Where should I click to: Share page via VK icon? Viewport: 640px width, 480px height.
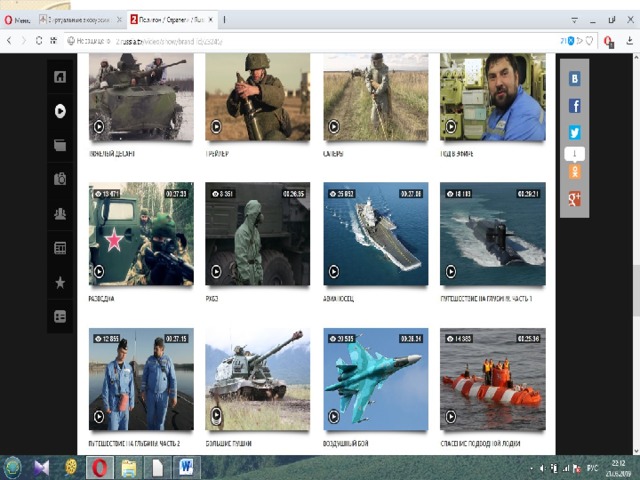coord(575,78)
